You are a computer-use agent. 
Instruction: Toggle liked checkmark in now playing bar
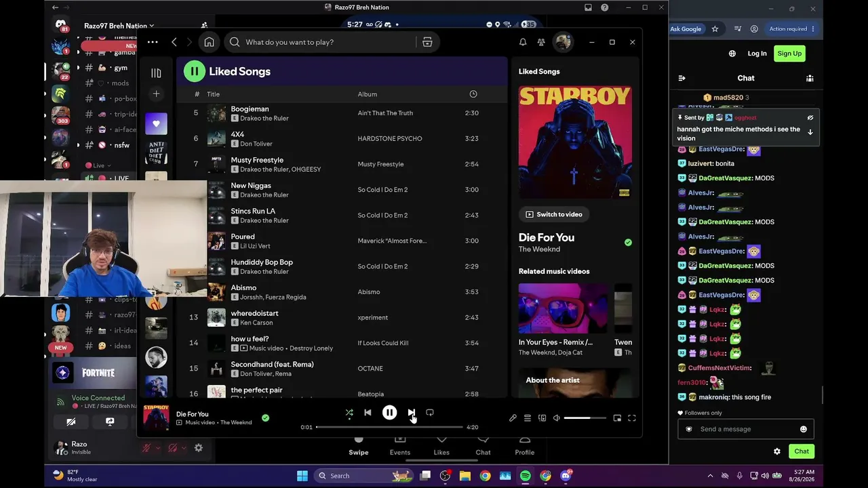tap(265, 418)
